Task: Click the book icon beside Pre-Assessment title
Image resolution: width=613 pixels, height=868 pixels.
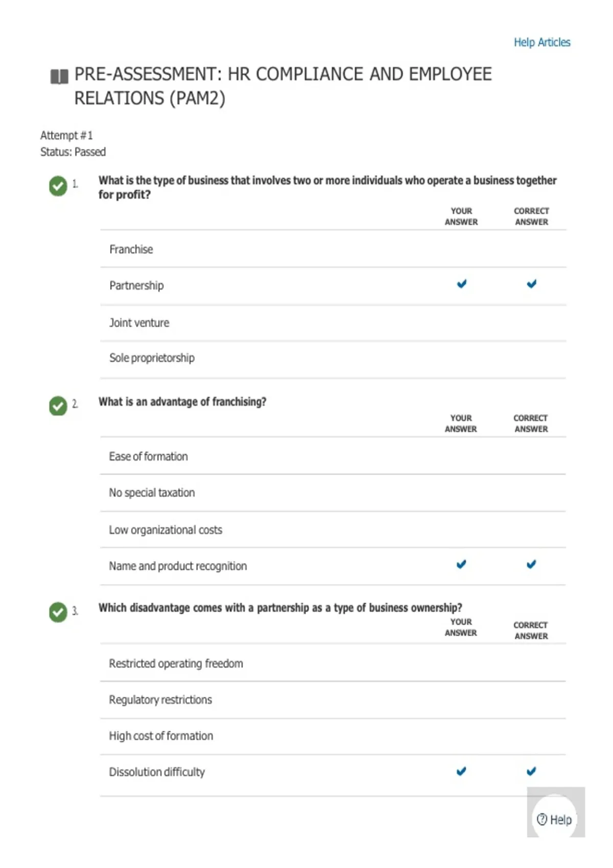Action: point(59,77)
